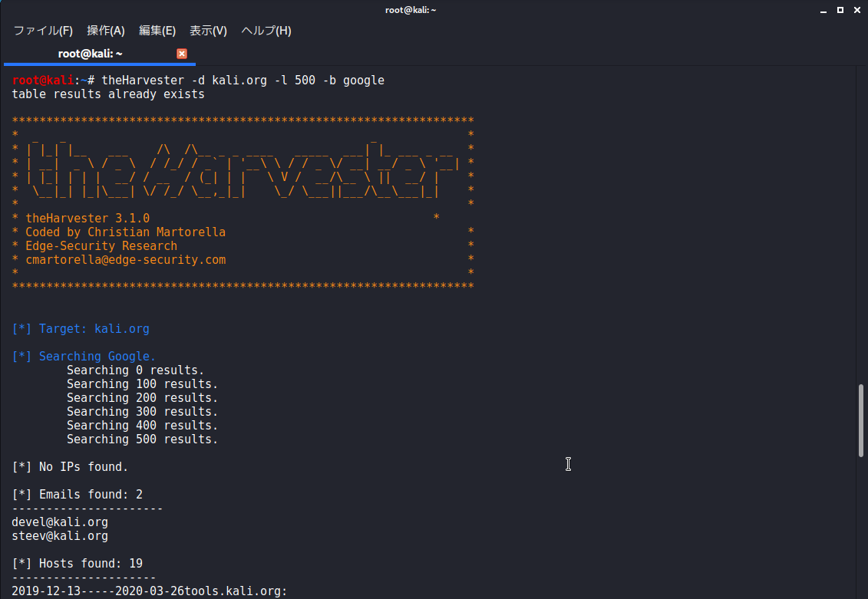Select the root@kali: ~ terminal tab
The width and height of the screenshot is (868, 599).
click(x=91, y=54)
